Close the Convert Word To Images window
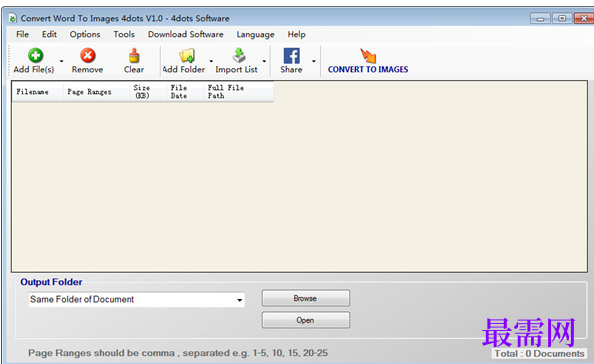The image size is (594, 364). click(584, 18)
